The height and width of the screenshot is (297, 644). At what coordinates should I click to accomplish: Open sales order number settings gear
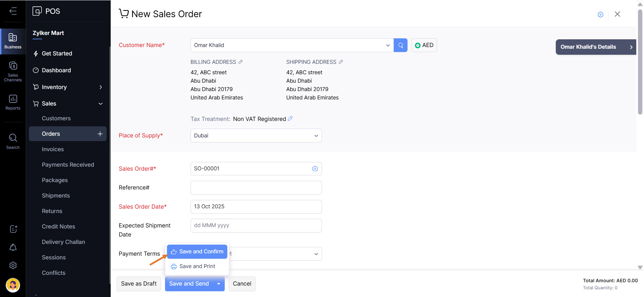[x=315, y=169]
